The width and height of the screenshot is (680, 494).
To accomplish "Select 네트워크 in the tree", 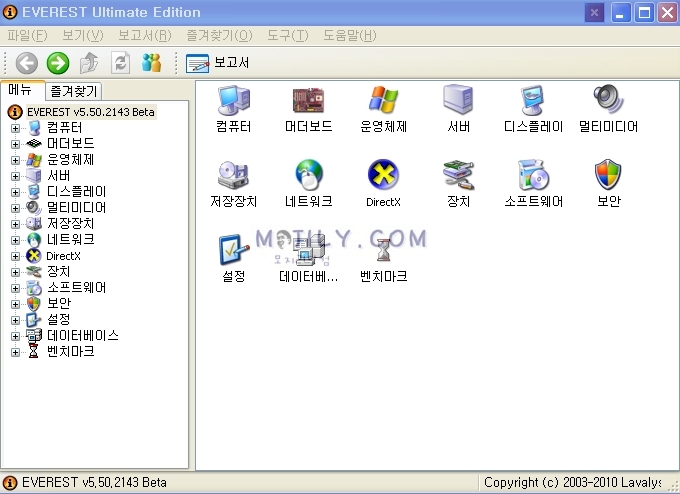I will 70,240.
